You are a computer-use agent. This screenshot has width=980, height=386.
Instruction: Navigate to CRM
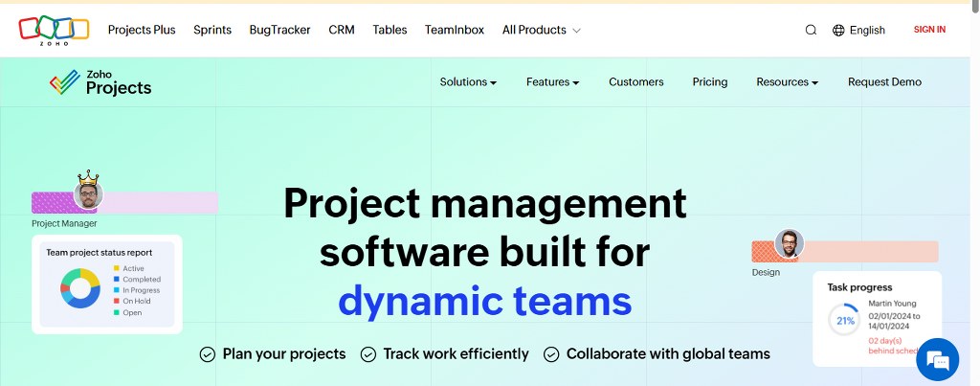click(342, 30)
